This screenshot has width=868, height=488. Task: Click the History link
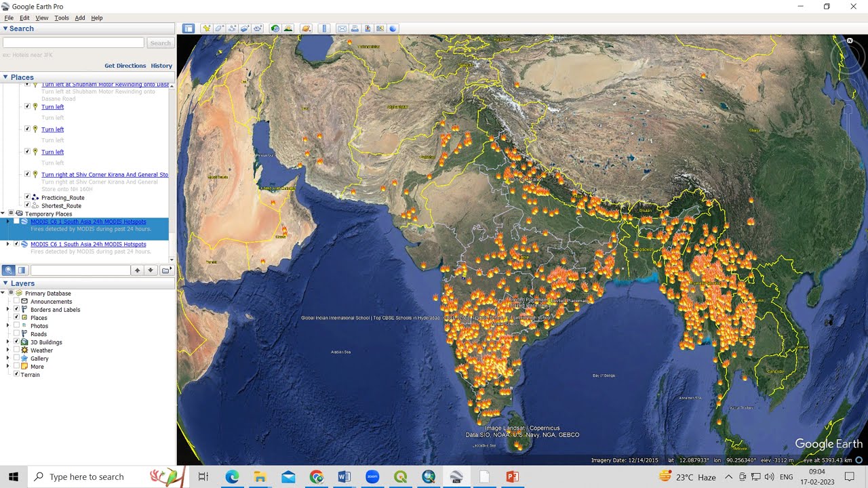pos(161,66)
